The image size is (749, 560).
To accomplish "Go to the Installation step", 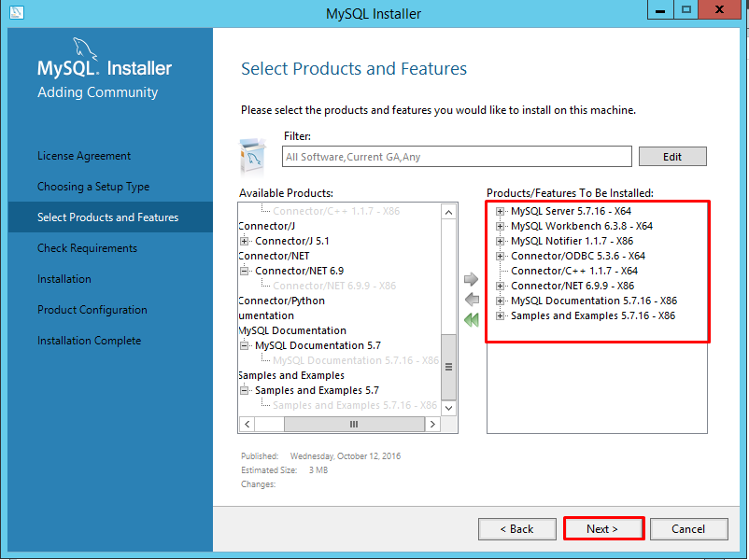I will [x=64, y=279].
